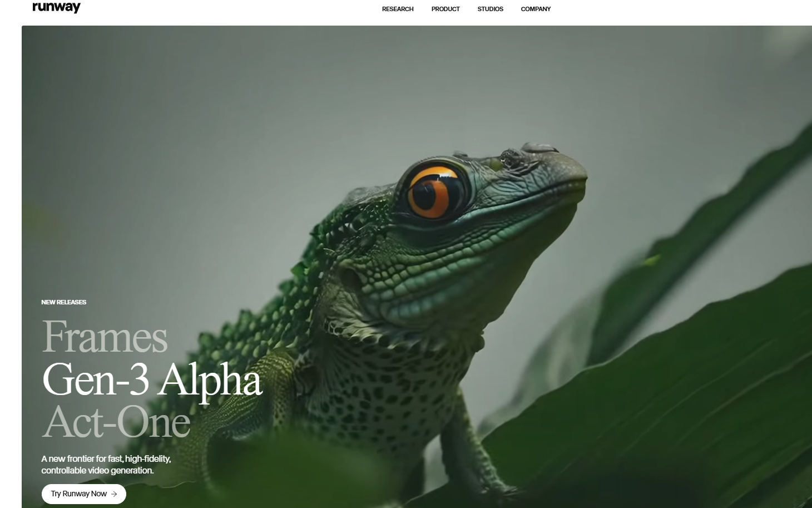Click the video generation description text
Screen dimensions: 812x508
pos(106,465)
